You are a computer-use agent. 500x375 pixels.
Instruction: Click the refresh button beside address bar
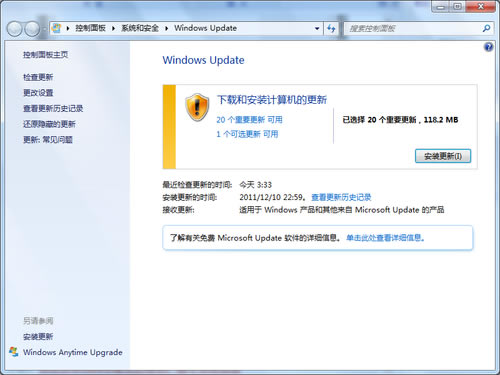331,29
